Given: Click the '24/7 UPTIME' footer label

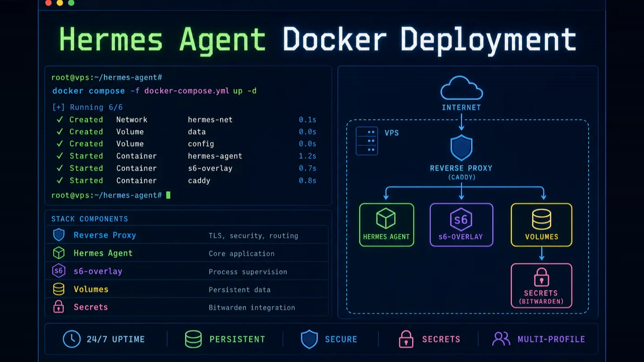Looking at the screenshot, I should tap(115, 339).
